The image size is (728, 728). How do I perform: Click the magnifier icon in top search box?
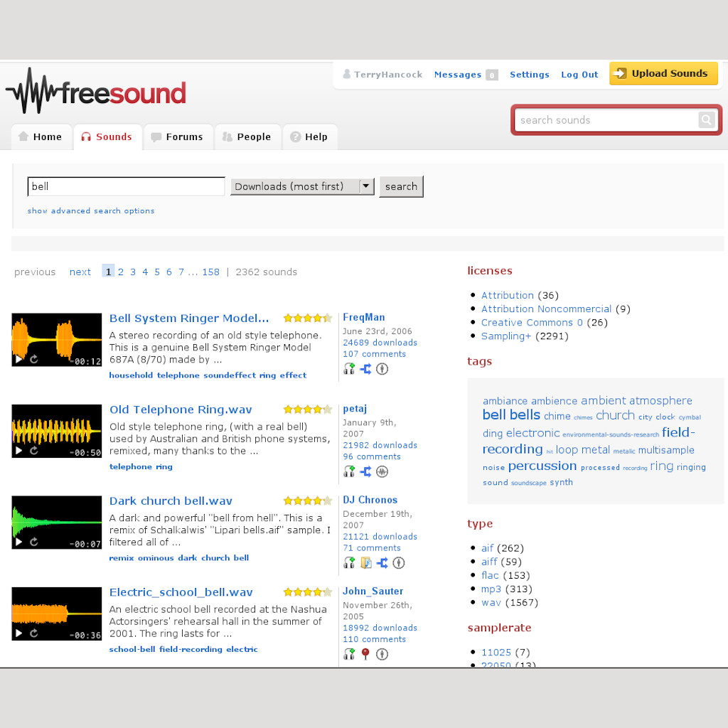pos(706,120)
